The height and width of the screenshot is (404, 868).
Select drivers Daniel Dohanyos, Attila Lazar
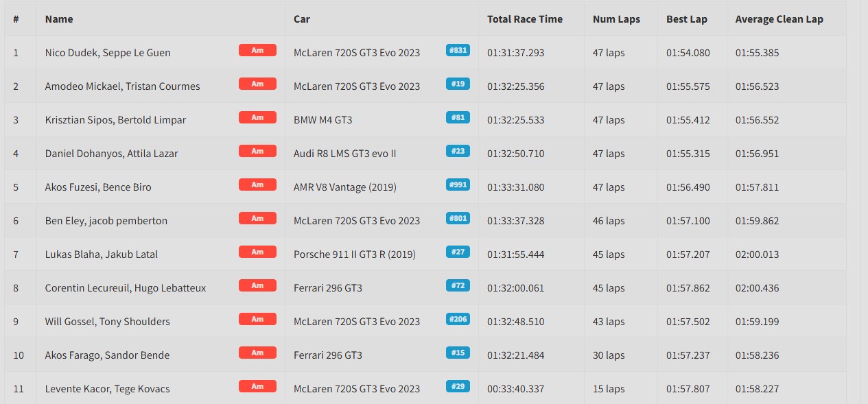[111, 154]
